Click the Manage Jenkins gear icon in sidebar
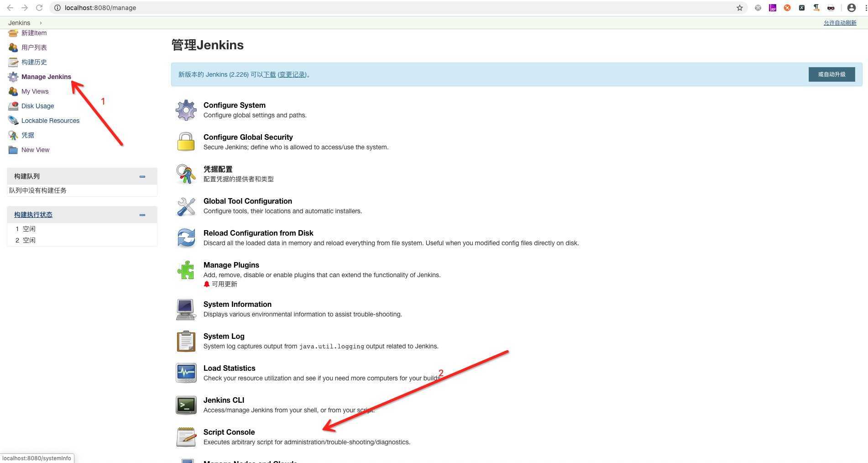This screenshot has width=868, height=463. click(x=13, y=77)
